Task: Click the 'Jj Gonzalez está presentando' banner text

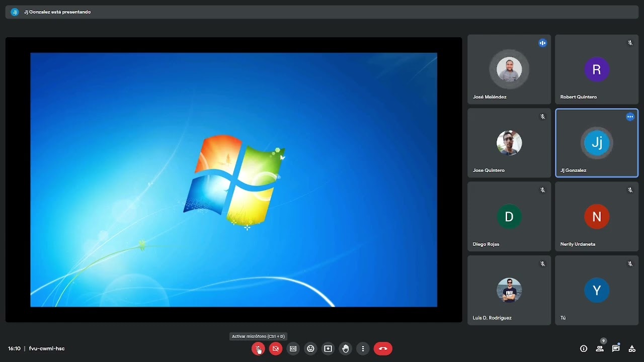Action: (x=57, y=12)
